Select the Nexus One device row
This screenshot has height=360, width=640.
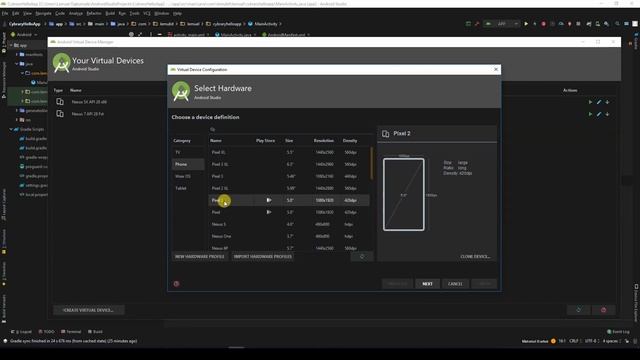click(x=289, y=236)
